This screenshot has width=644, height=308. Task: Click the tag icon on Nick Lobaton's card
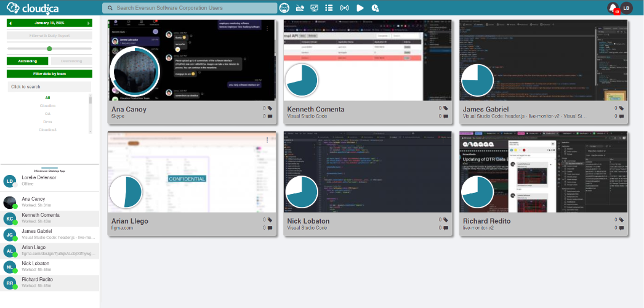pyautogui.click(x=446, y=220)
